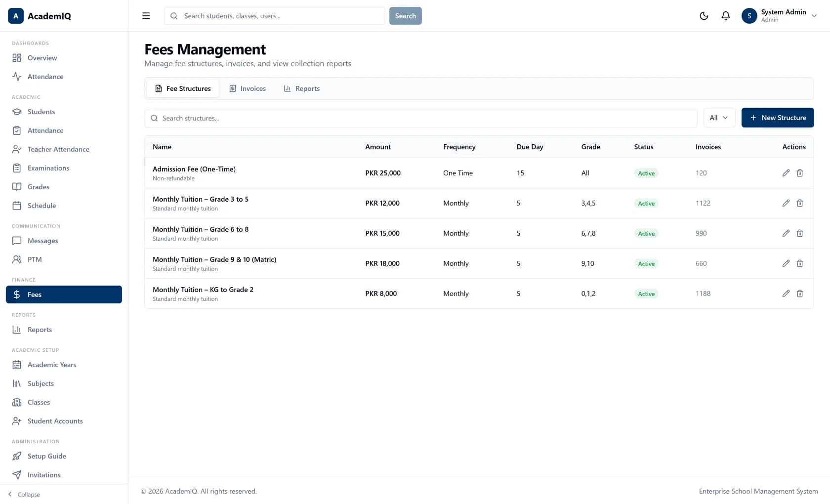The image size is (830, 504).
Task: Open dashboard Attendance under Dashboards
Action: [x=64, y=77]
